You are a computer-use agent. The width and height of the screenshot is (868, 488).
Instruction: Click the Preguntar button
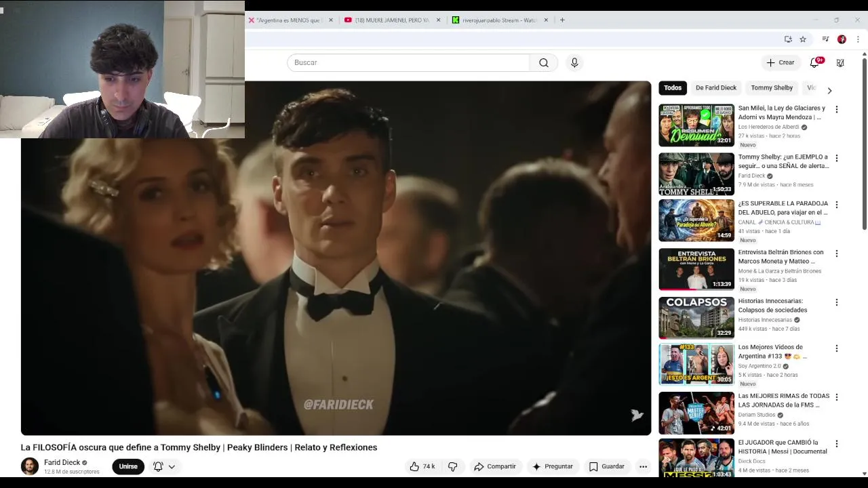pyautogui.click(x=553, y=466)
